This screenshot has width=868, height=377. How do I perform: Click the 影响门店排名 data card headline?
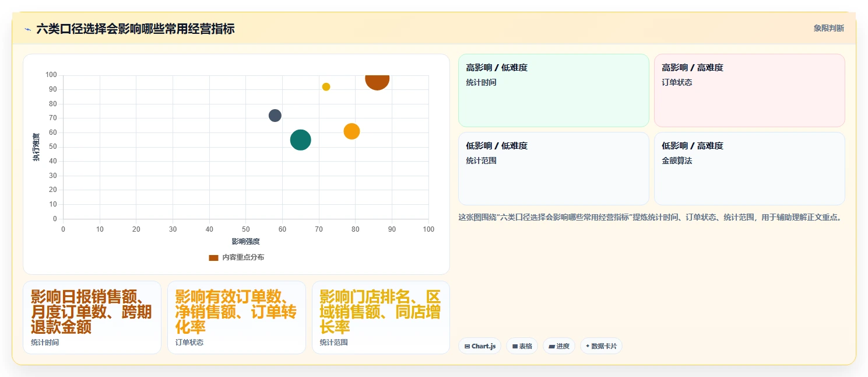point(381,312)
